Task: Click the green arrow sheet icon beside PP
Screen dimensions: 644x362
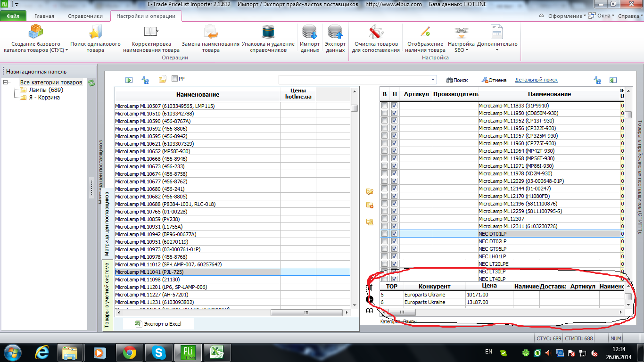Action: click(129, 80)
